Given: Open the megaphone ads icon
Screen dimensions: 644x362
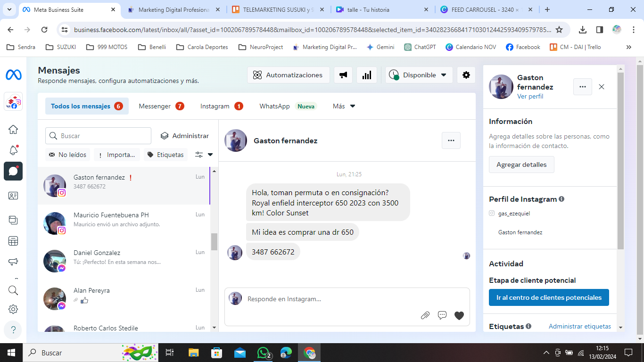Looking at the screenshot, I should click(343, 75).
